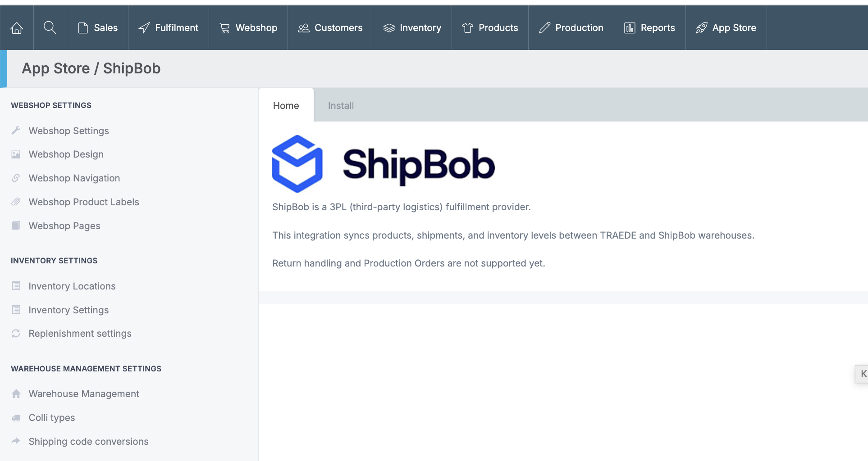
Task: Open Webshop Settings link
Action: pyautogui.click(x=69, y=131)
